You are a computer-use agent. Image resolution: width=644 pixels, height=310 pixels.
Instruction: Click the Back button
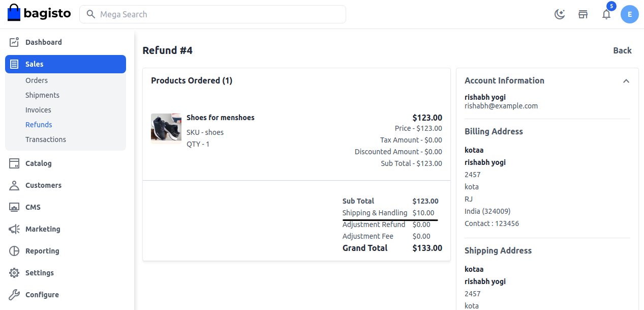coord(622,50)
